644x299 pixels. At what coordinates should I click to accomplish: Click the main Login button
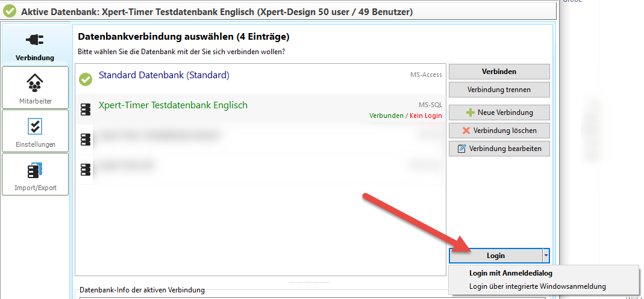point(495,256)
